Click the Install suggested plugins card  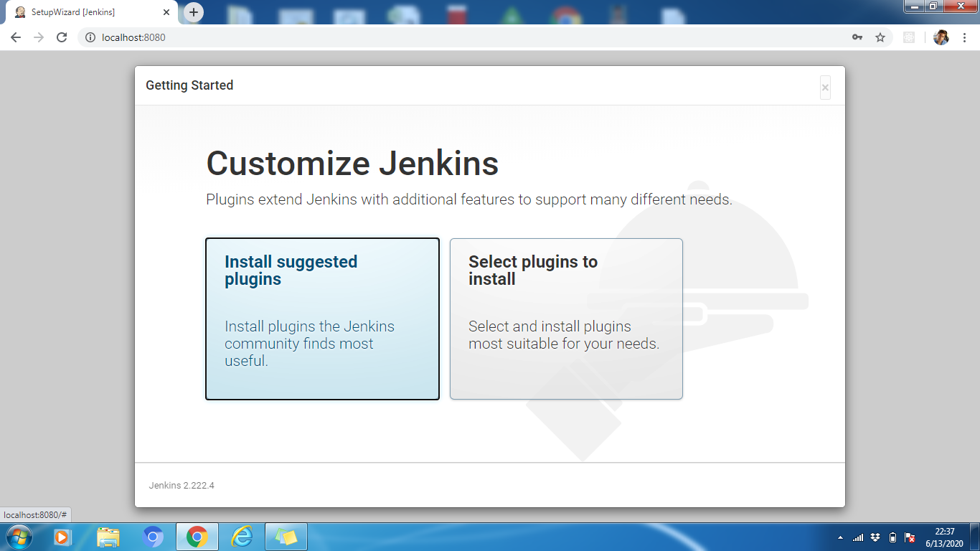[322, 319]
